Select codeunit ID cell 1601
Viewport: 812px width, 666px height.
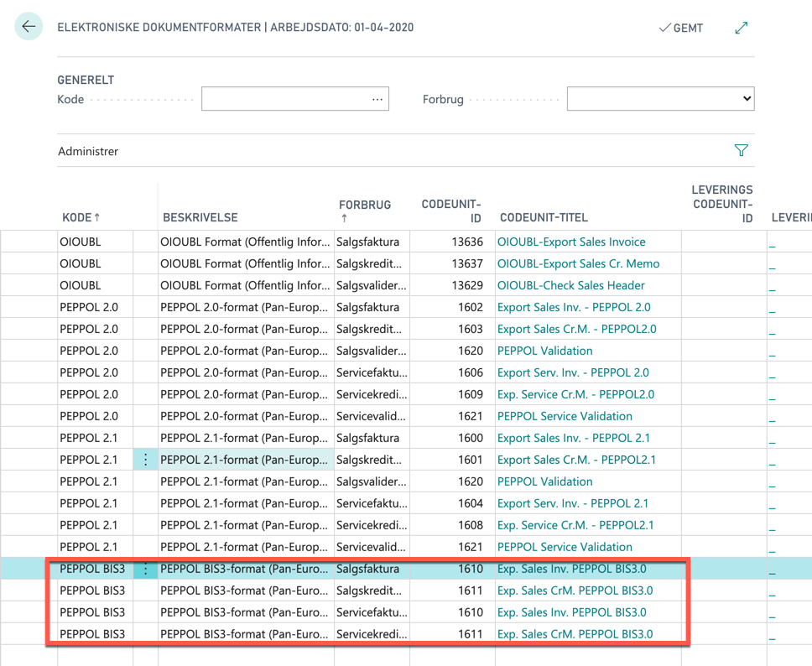coord(452,460)
